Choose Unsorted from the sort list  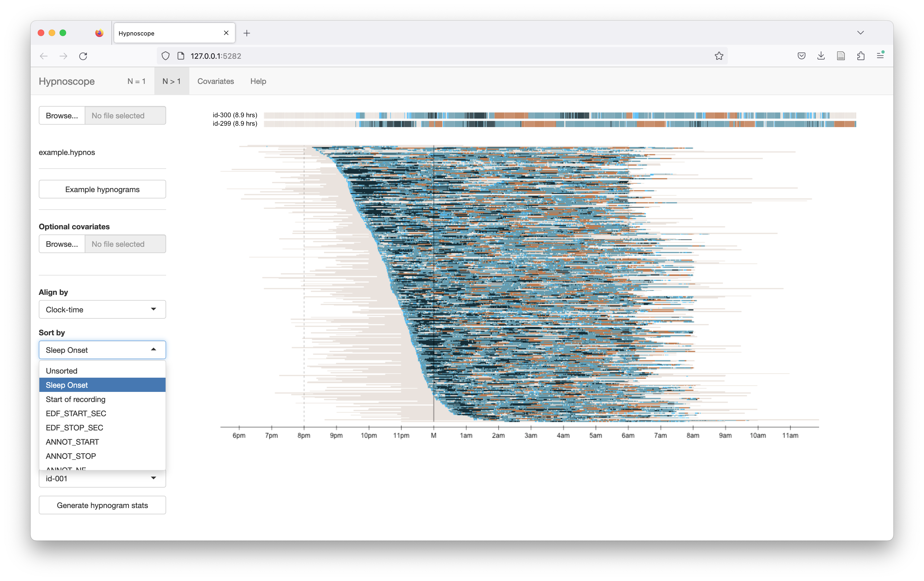pyautogui.click(x=62, y=371)
